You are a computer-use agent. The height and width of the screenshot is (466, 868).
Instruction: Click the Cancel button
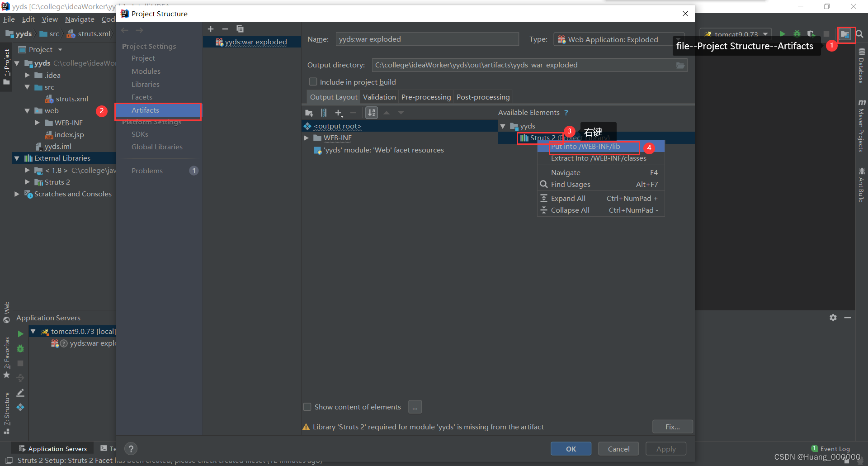click(618, 449)
